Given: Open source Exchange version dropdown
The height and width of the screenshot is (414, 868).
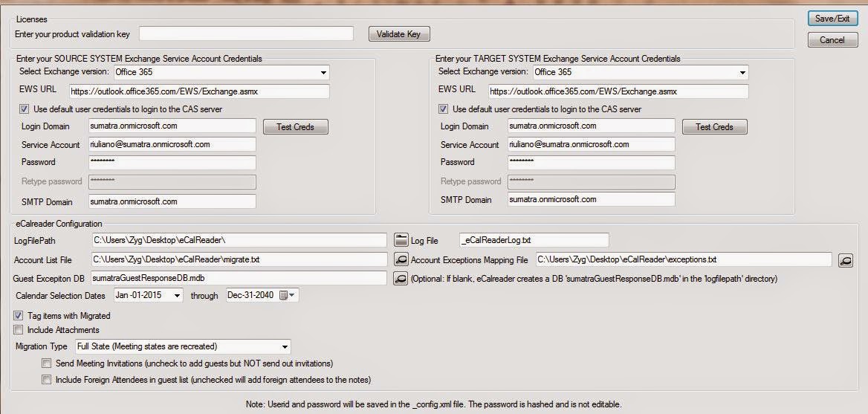Looking at the screenshot, I should (x=323, y=73).
